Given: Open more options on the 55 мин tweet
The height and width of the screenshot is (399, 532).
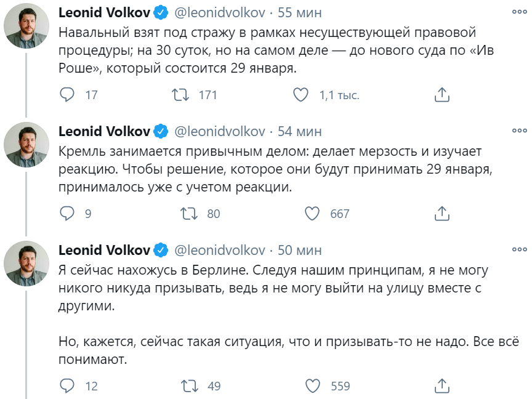Looking at the screenshot, I should (519, 12).
